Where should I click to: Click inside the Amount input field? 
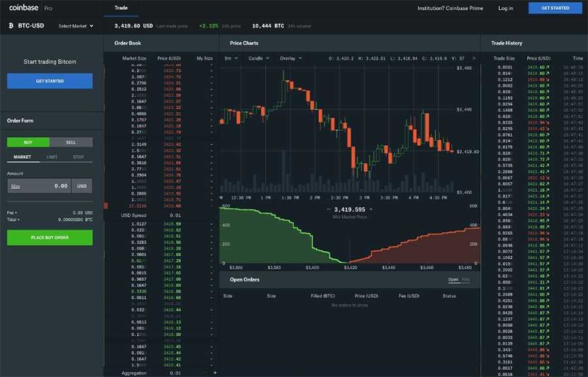coord(49,186)
